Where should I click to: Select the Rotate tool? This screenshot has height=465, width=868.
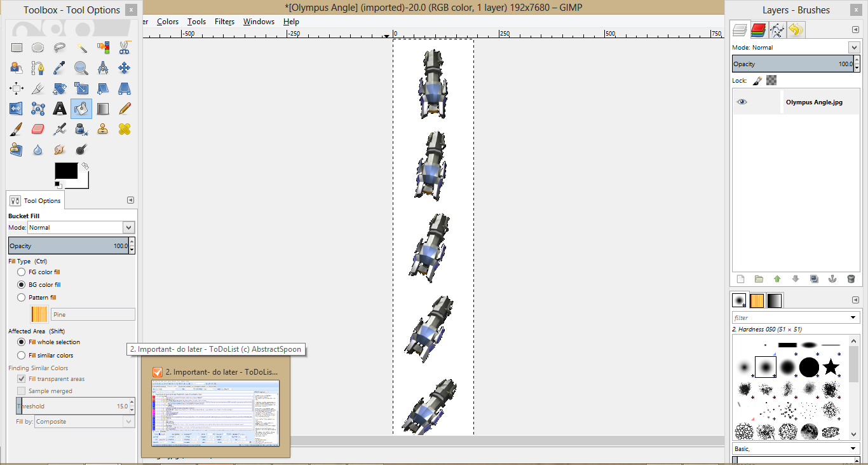pyautogui.click(x=60, y=88)
